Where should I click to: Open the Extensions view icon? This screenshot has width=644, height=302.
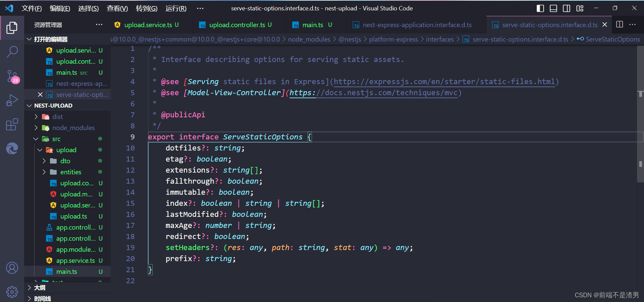pyautogui.click(x=12, y=124)
